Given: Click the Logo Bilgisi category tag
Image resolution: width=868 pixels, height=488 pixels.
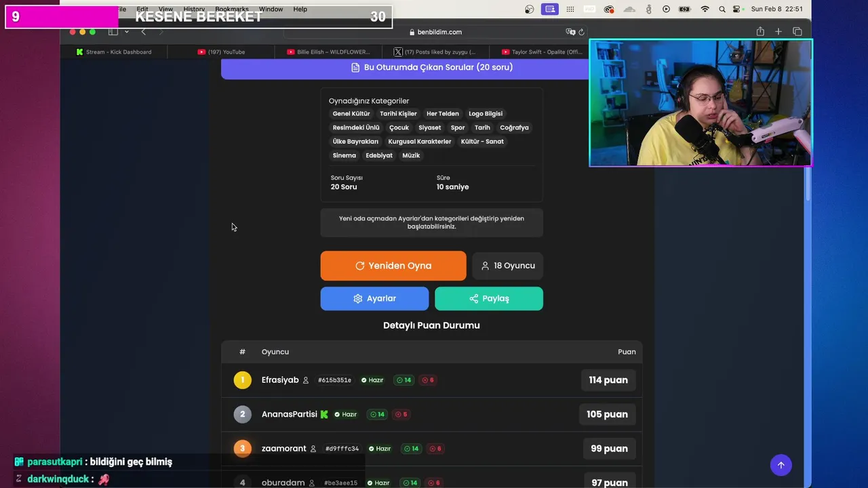Looking at the screenshot, I should point(486,114).
